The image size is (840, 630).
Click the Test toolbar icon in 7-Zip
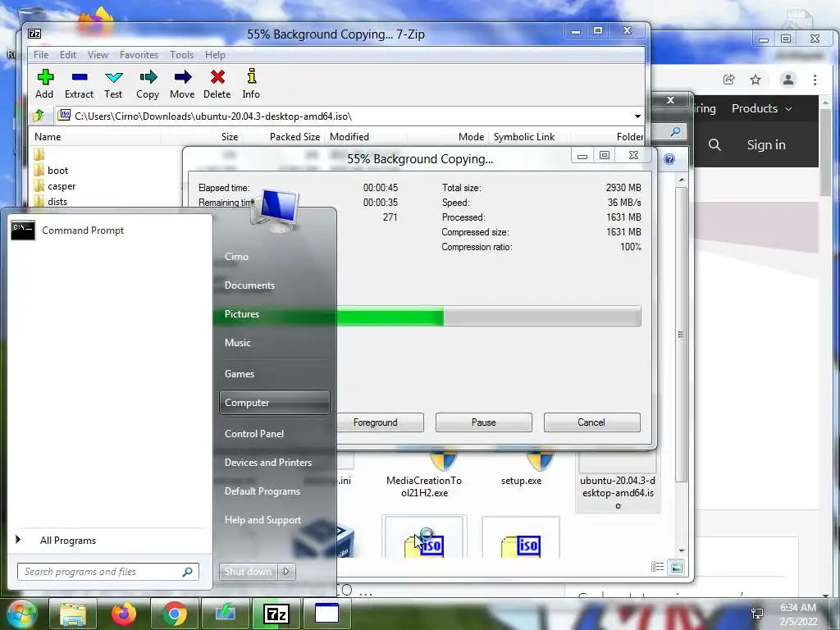point(113,84)
